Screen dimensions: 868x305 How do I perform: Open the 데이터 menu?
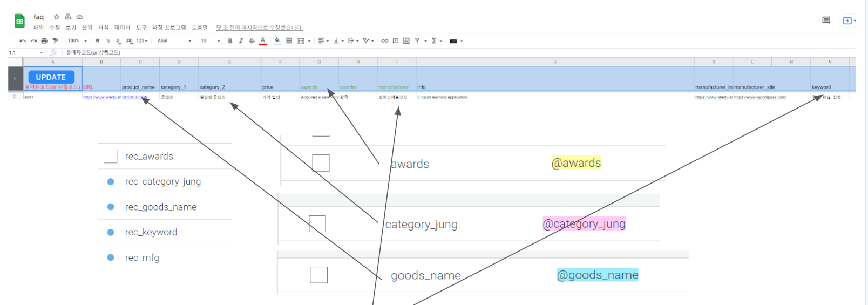(122, 28)
